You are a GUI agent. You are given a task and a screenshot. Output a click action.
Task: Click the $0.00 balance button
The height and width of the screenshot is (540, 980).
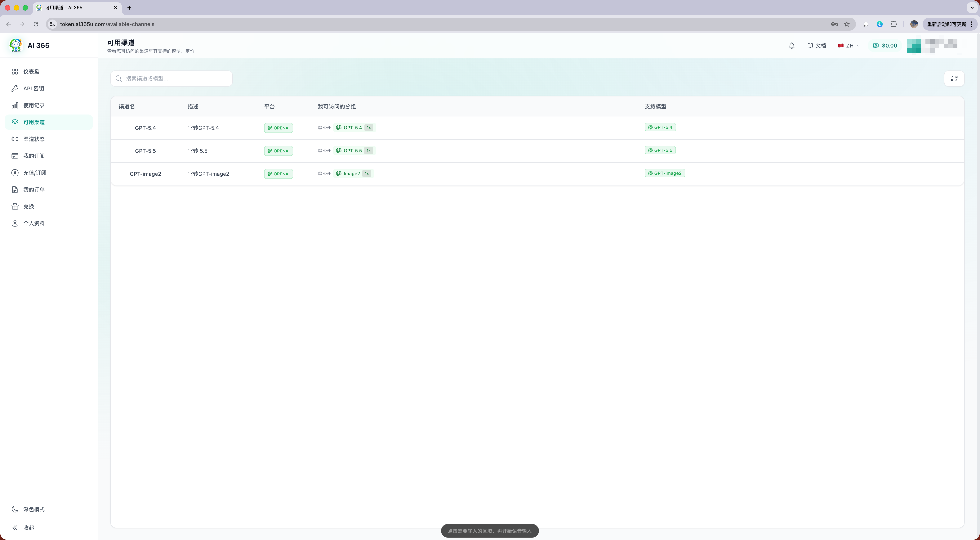click(x=885, y=45)
